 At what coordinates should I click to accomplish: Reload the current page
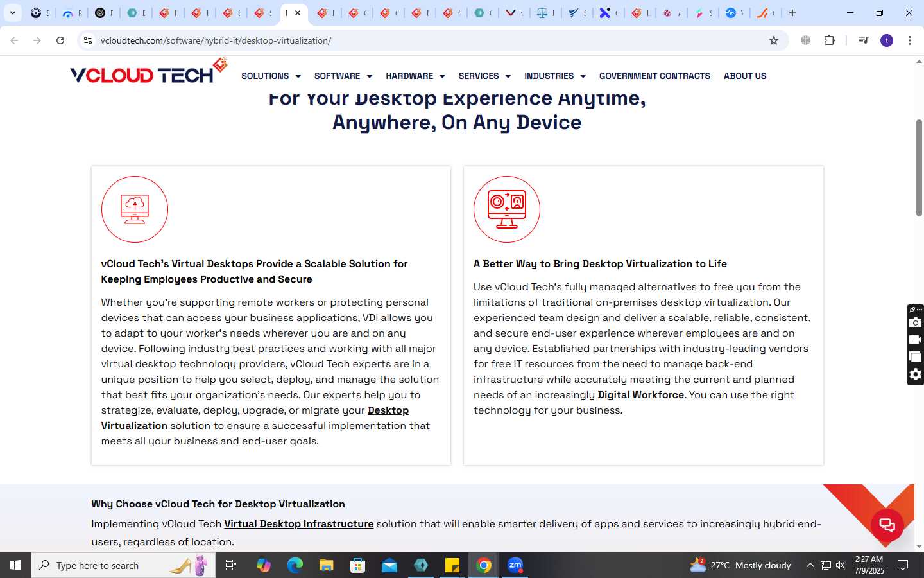(x=60, y=40)
